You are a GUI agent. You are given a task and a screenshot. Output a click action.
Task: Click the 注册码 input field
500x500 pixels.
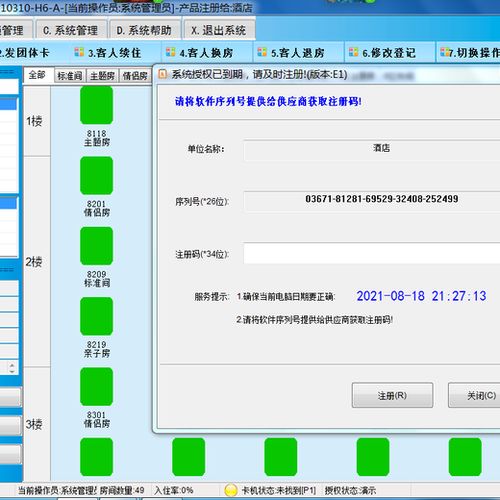pos(372,254)
